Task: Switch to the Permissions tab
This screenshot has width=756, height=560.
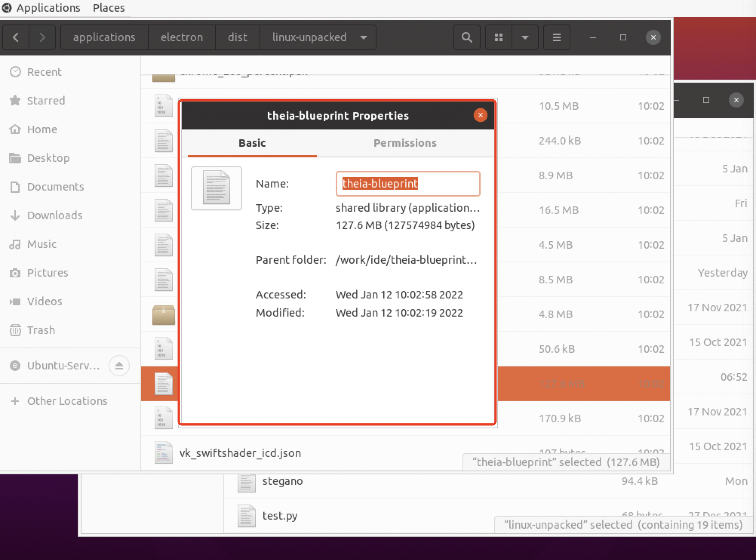Action: point(405,143)
